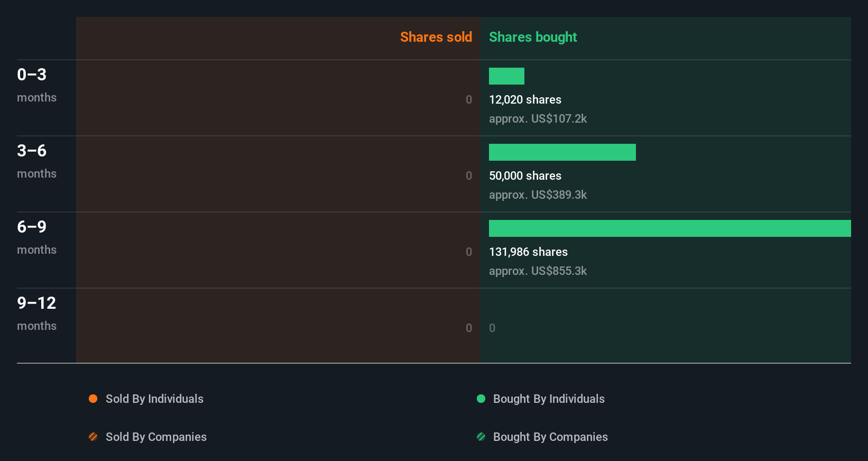Click the Bought By Individuals legend label
This screenshot has width=868, height=461.
point(549,399)
